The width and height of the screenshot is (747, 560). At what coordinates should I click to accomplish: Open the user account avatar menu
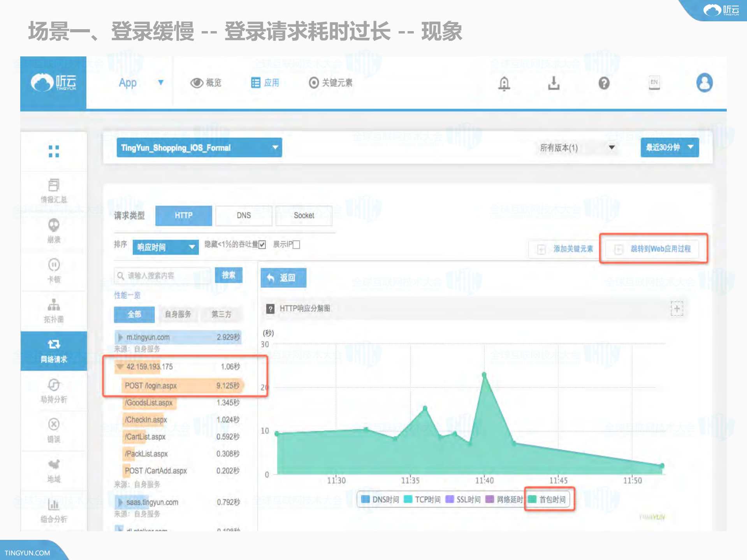click(x=704, y=83)
